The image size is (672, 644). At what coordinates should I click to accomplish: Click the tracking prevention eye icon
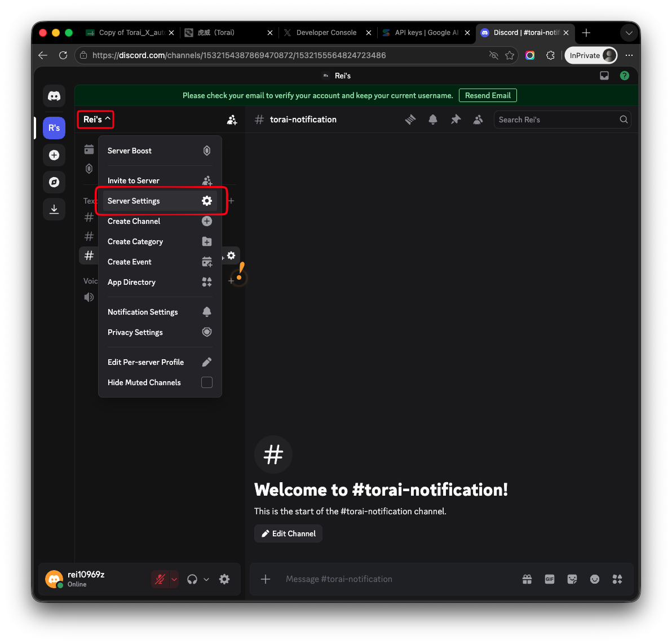tap(494, 55)
